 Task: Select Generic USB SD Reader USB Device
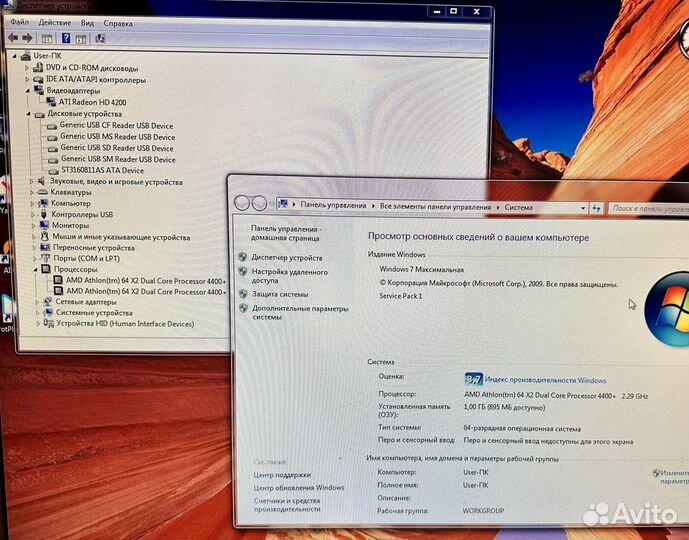pos(116,148)
